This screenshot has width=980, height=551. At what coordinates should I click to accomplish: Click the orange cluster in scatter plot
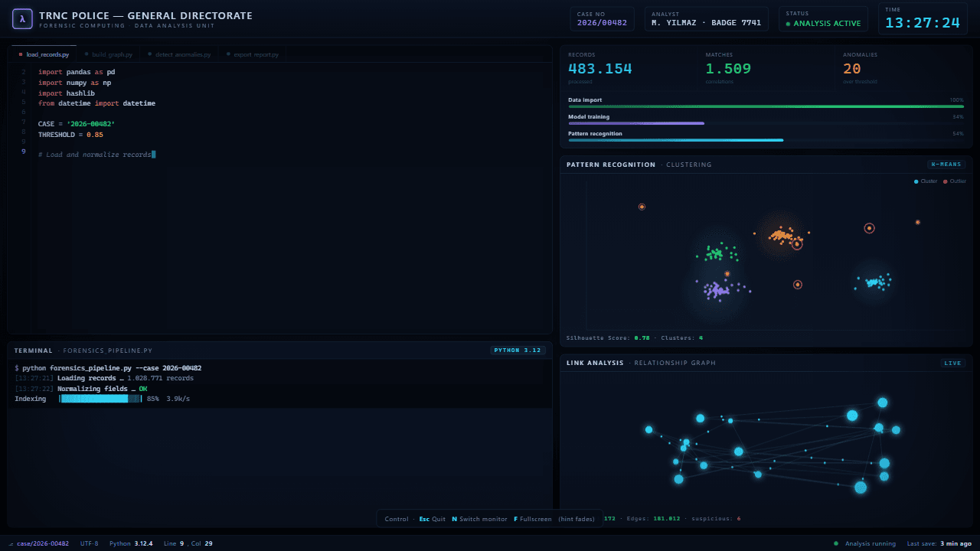point(782,235)
